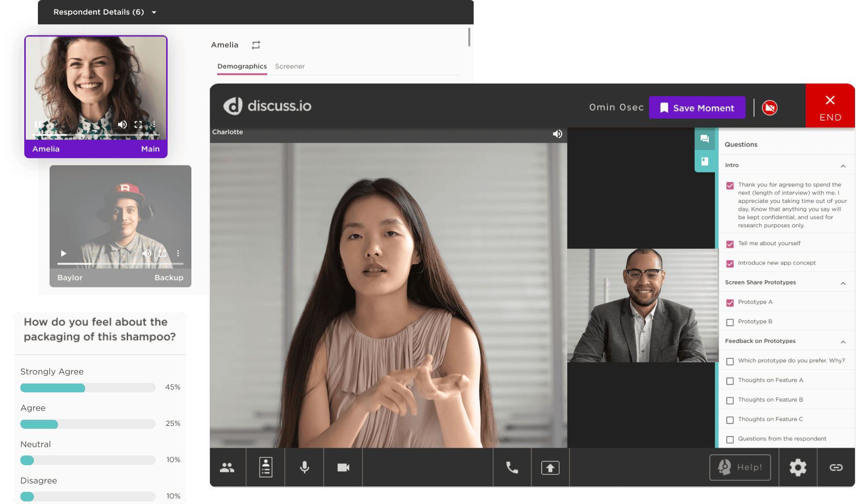Check 'Thoughts on Feature A'

click(x=730, y=381)
